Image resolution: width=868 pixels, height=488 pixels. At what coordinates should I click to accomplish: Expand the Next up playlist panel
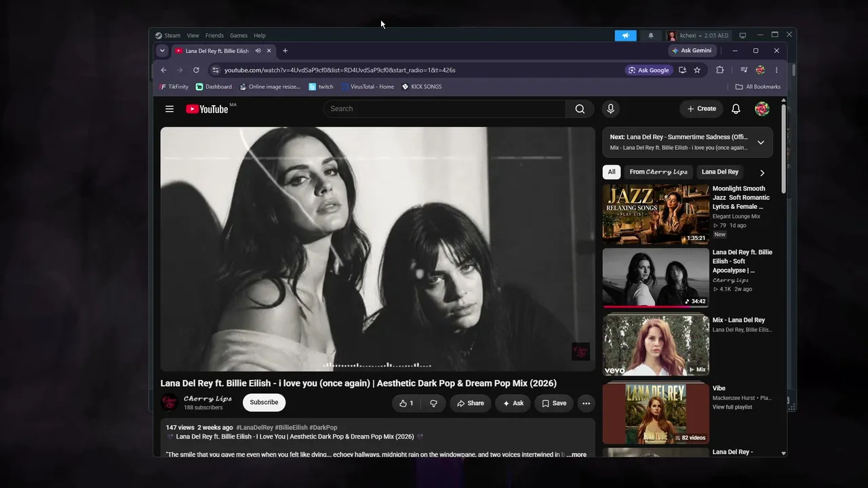coord(761,142)
